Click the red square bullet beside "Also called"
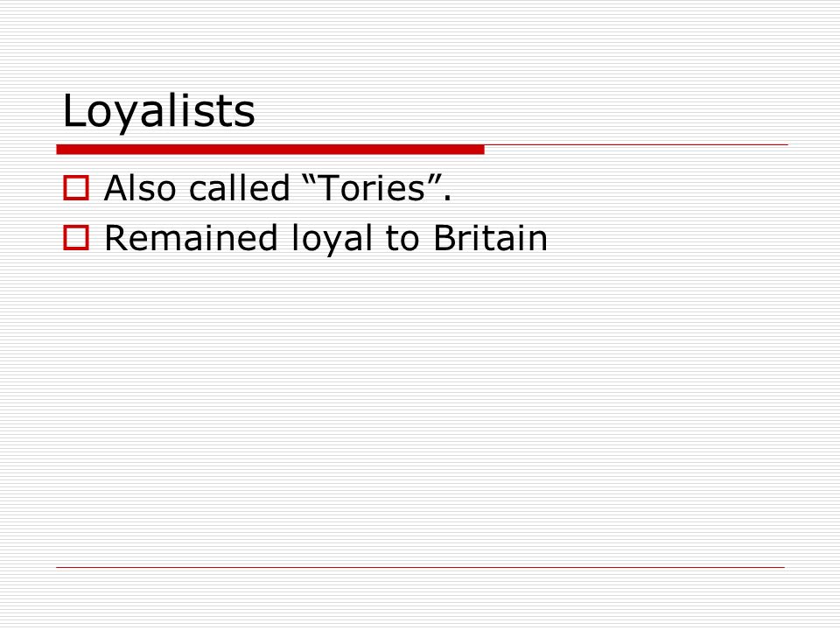This screenshot has width=840, height=630. (x=76, y=188)
